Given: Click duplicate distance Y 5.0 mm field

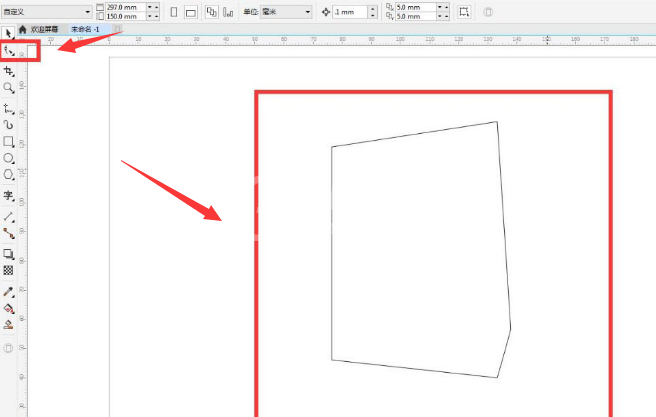Looking at the screenshot, I should click(x=416, y=16).
